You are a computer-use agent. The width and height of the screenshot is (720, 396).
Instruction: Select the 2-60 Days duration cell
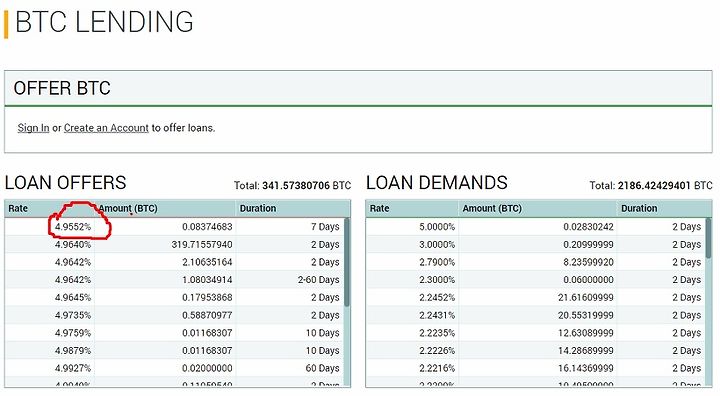tap(318, 280)
